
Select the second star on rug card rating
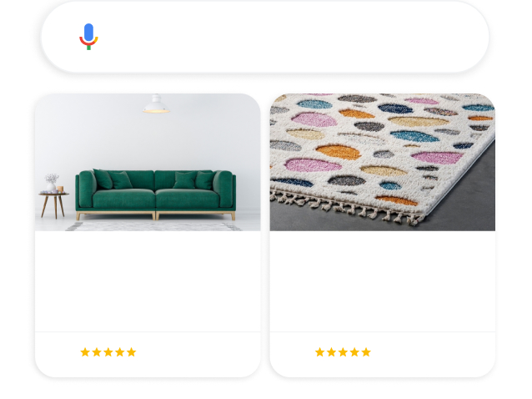[x=331, y=352]
